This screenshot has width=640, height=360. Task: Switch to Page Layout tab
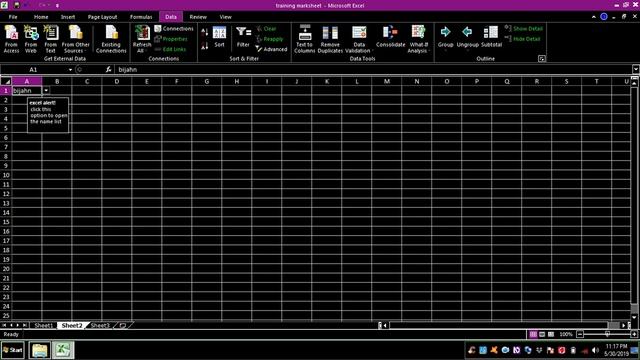(102, 17)
